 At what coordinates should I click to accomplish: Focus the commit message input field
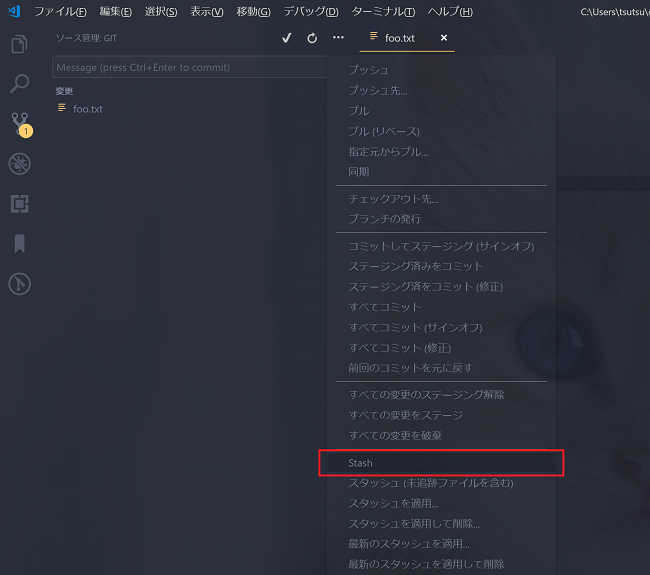[189, 67]
